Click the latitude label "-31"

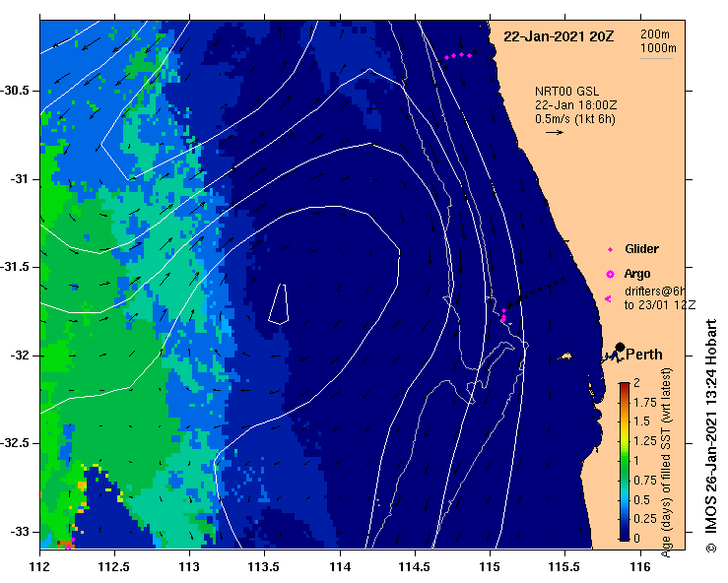[21, 179]
